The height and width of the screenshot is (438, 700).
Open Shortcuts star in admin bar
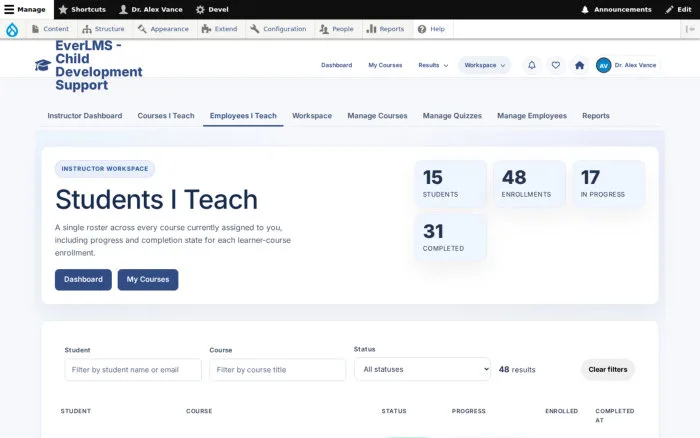(82, 9)
